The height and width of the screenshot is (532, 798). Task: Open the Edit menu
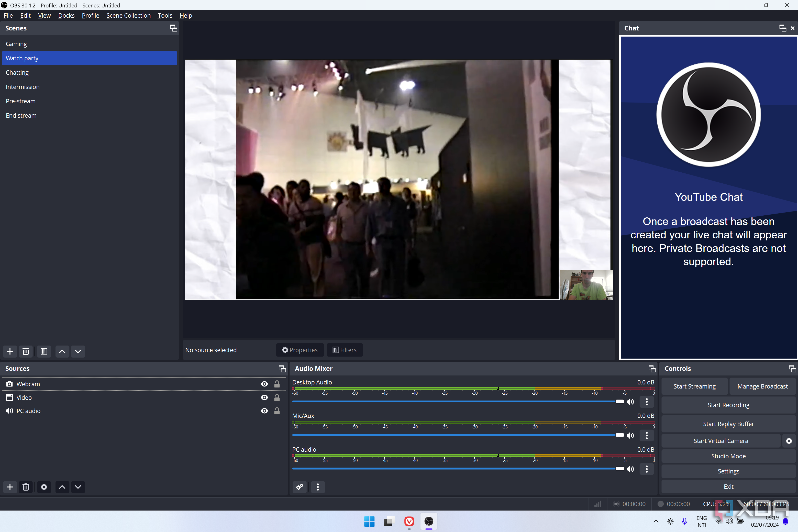[x=25, y=15]
